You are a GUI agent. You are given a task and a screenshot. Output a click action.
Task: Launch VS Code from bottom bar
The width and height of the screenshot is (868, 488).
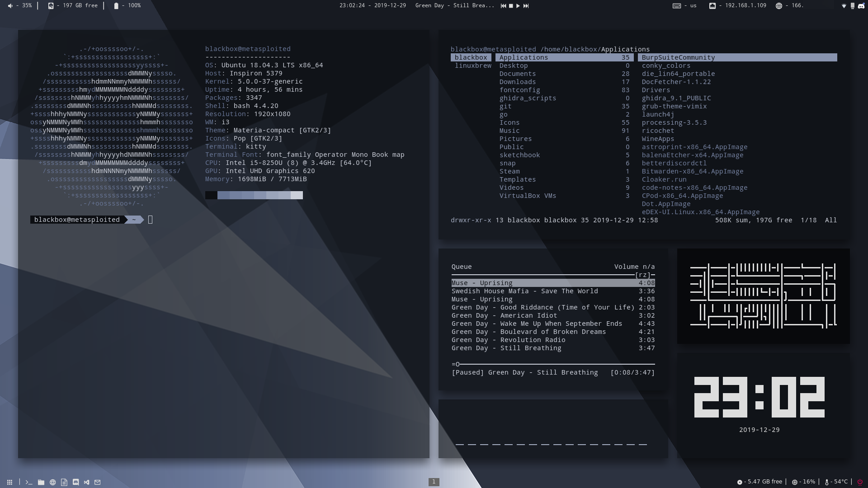(86, 482)
